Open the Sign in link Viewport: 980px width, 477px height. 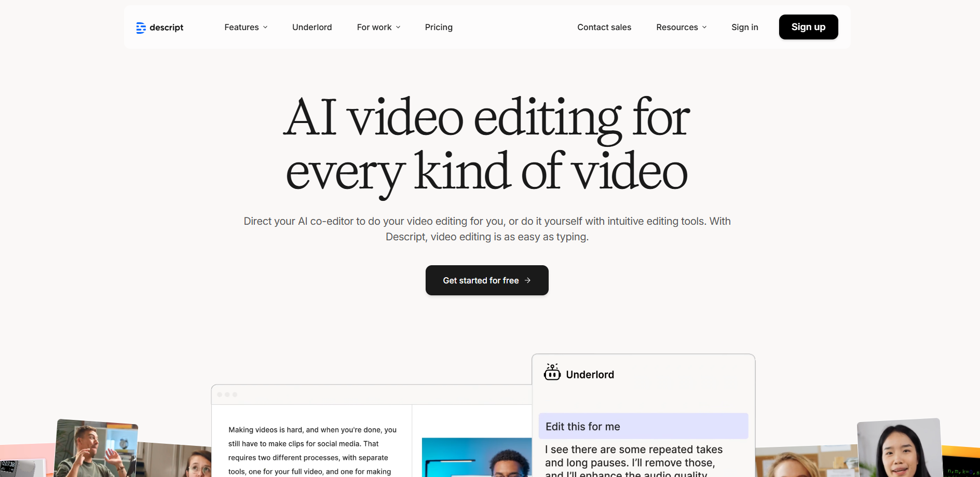coord(745,27)
